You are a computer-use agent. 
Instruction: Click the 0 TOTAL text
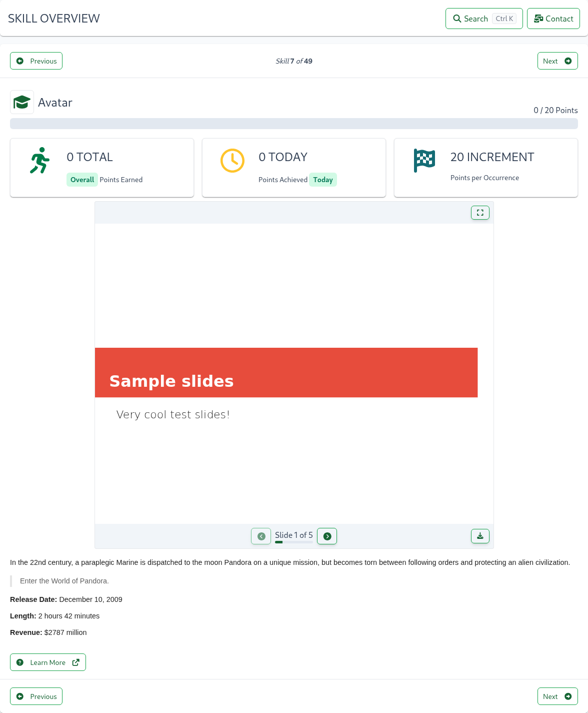tap(89, 157)
